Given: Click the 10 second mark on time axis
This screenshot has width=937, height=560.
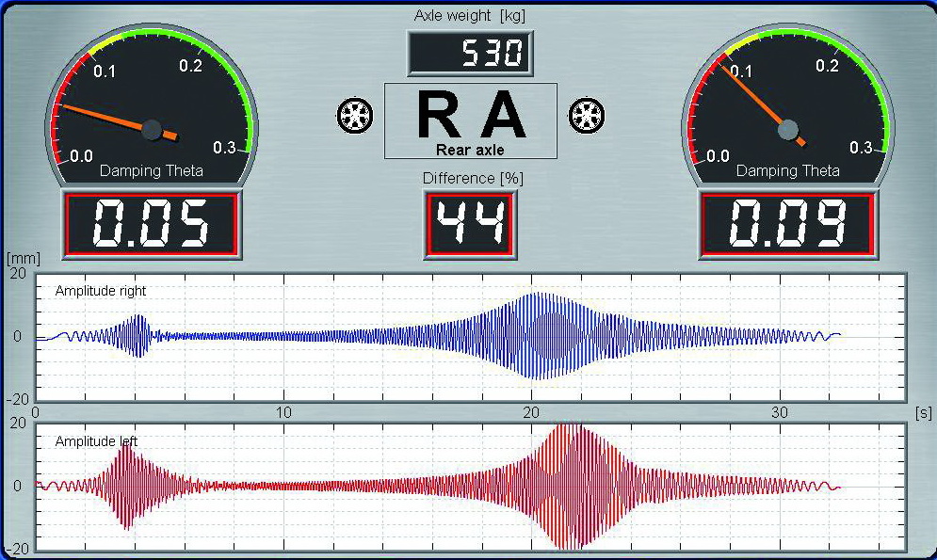Looking at the screenshot, I should [x=283, y=412].
